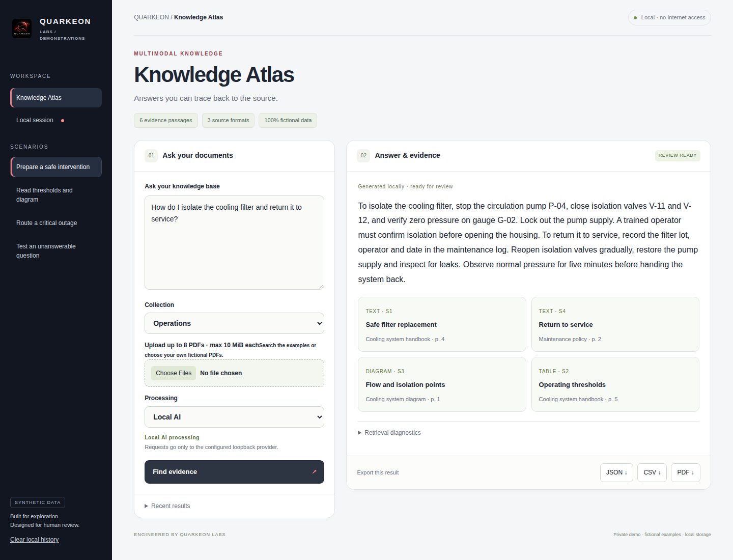Open the Return to service evidence card
This screenshot has width=733, height=560.
click(615, 324)
